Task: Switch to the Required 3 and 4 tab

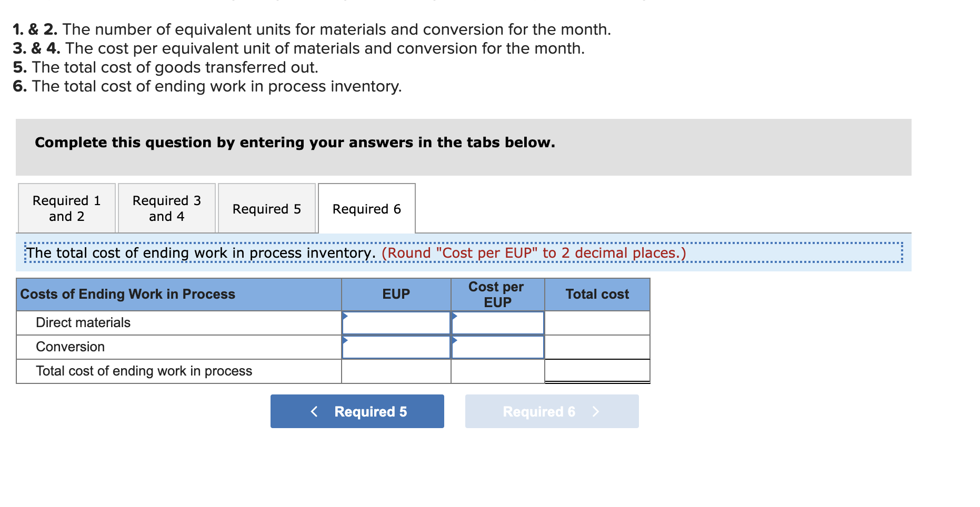Action: coord(166,208)
